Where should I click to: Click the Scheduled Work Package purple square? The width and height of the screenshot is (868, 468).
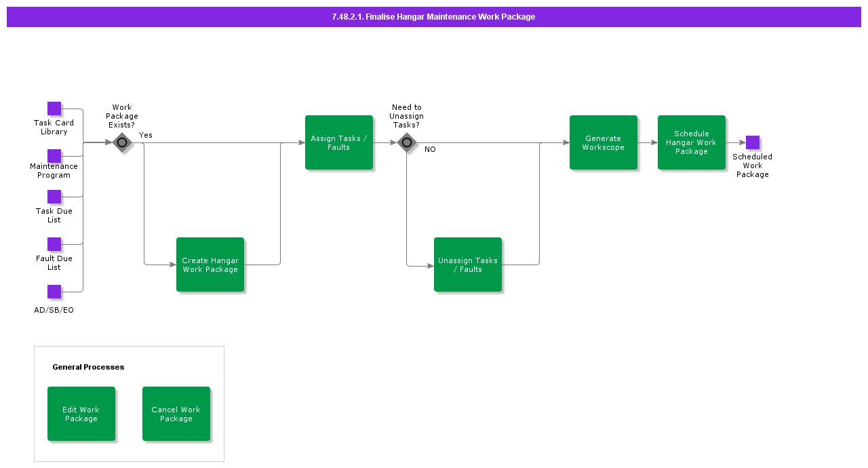click(753, 142)
